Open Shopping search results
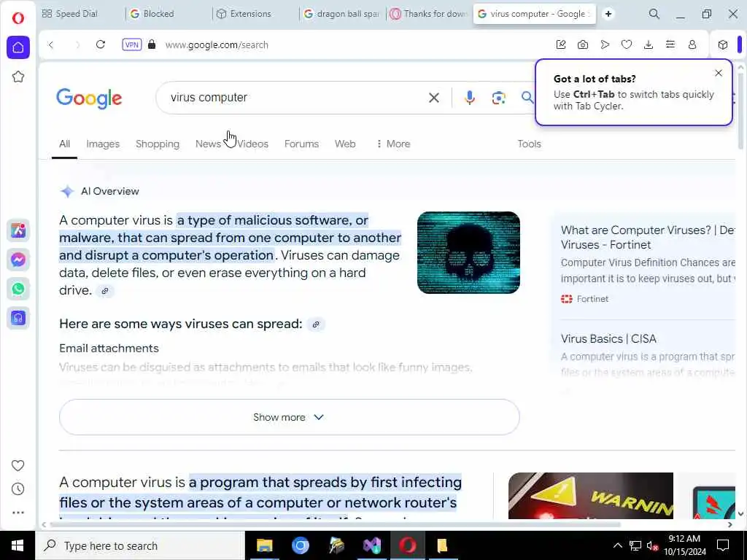 (158, 144)
